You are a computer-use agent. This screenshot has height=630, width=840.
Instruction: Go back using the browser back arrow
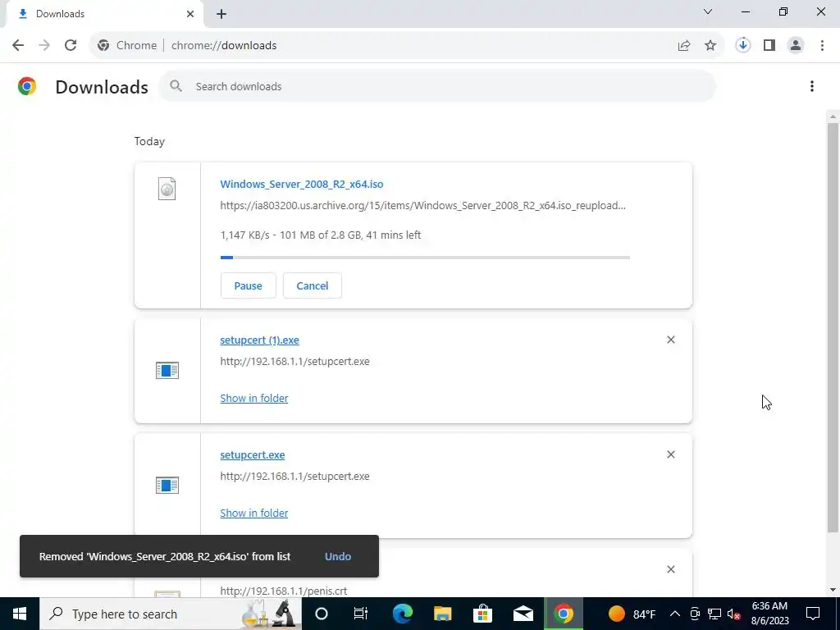pos(18,45)
